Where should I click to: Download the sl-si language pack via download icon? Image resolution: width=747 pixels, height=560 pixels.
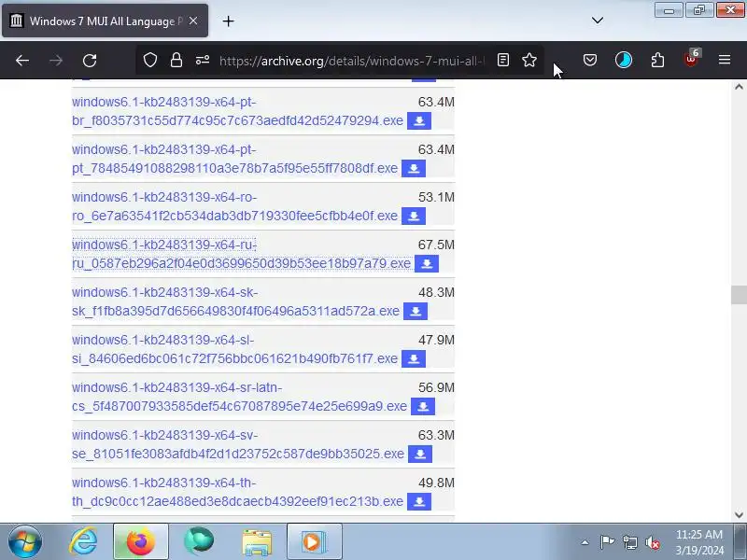414,359
